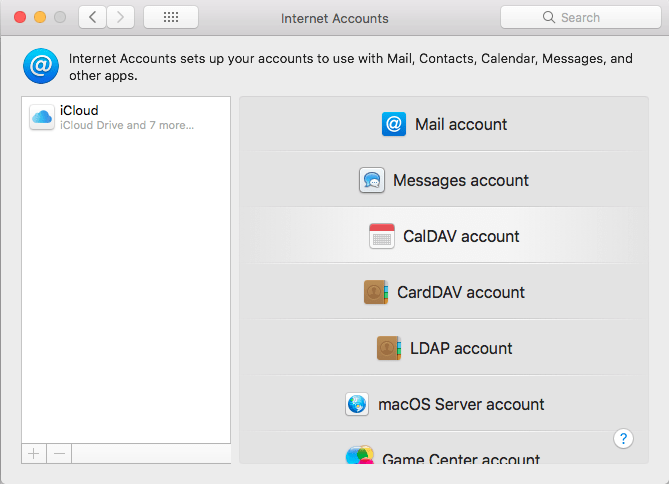The height and width of the screenshot is (484, 669).
Task: Click 'iCloud Drive and 7 more...' subtitle
Action: (x=127, y=125)
